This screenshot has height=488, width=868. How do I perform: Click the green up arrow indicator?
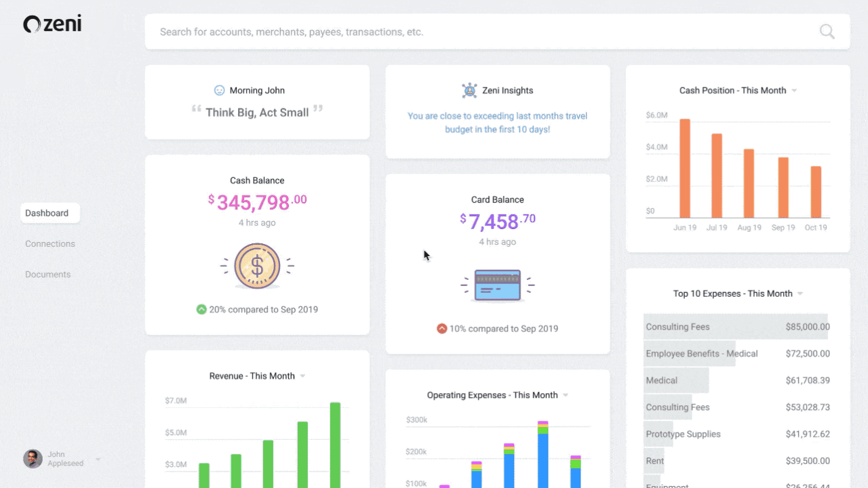pos(201,309)
